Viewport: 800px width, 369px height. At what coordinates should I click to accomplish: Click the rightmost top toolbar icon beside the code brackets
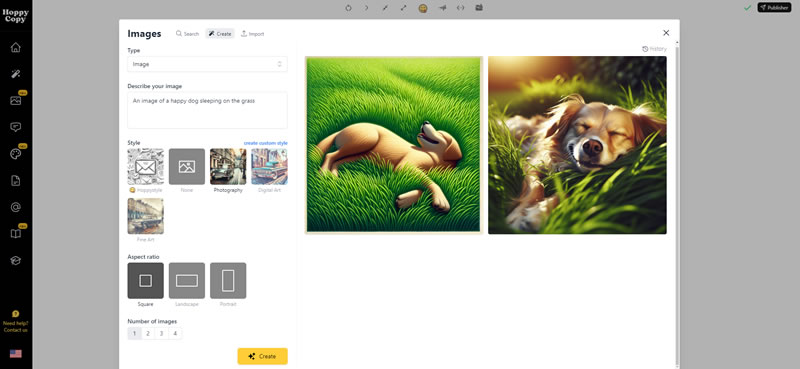pos(479,8)
